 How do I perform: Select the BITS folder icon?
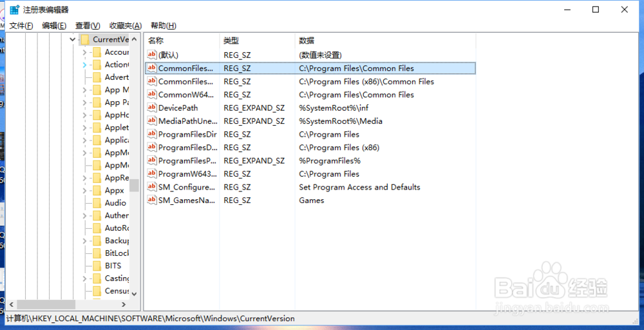97,266
